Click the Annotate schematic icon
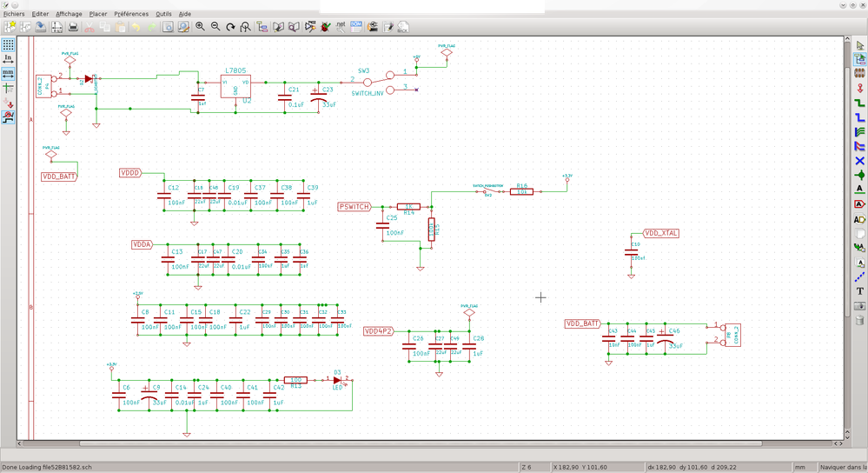Screen dimensions: 868x473 click(x=310, y=27)
